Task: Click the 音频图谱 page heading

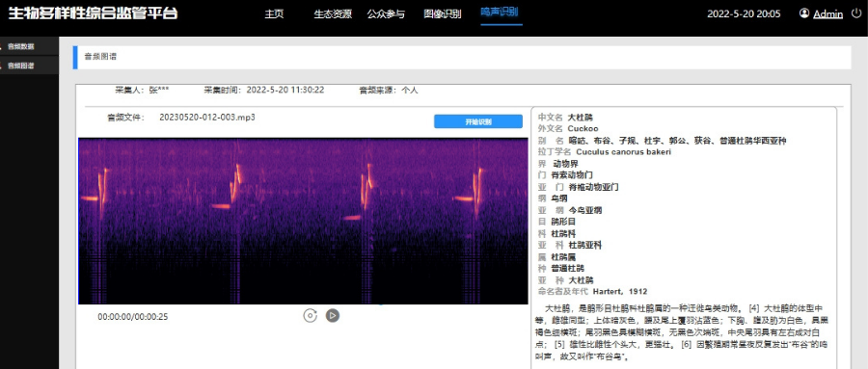Action: [x=100, y=57]
